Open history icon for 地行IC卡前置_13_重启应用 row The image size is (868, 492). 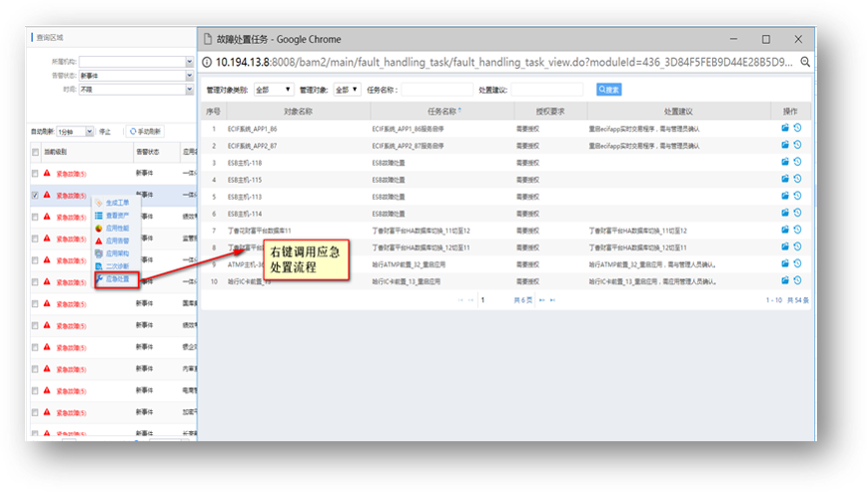point(797,280)
